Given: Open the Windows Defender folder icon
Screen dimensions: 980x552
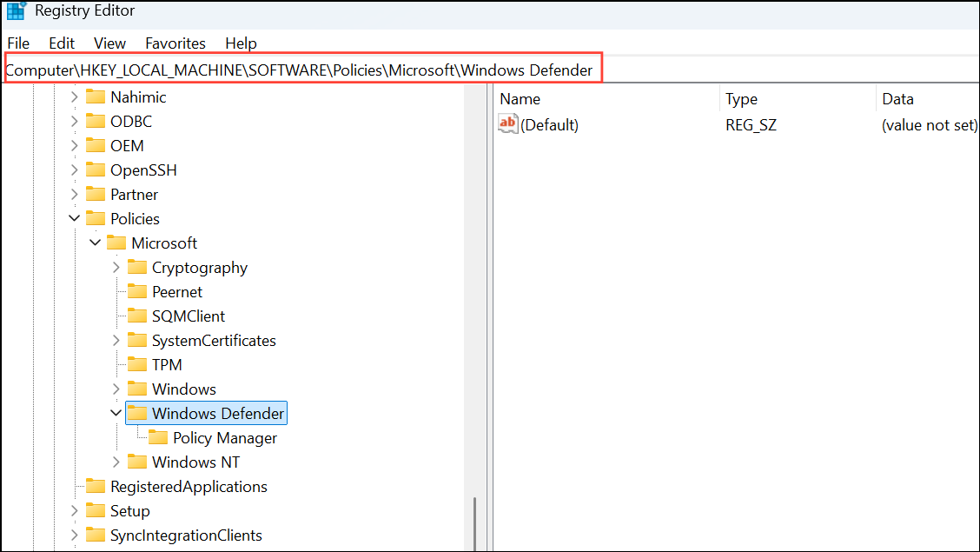Looking at the screenshot, I should click(136, 413).
